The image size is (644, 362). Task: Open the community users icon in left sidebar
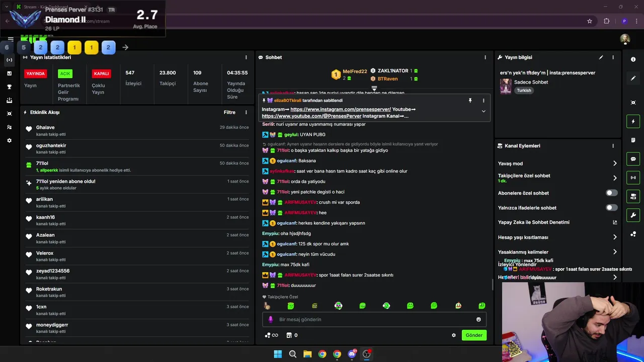(9, 127)
